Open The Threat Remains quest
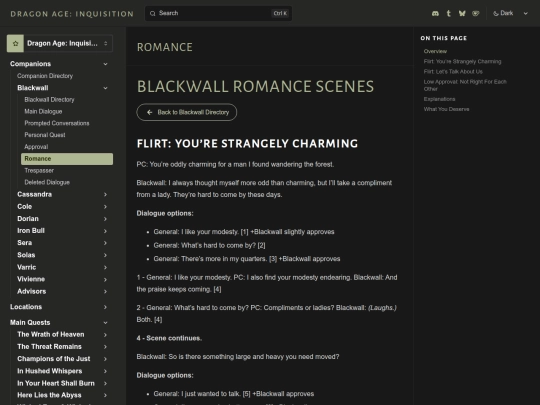 point(49,346)
